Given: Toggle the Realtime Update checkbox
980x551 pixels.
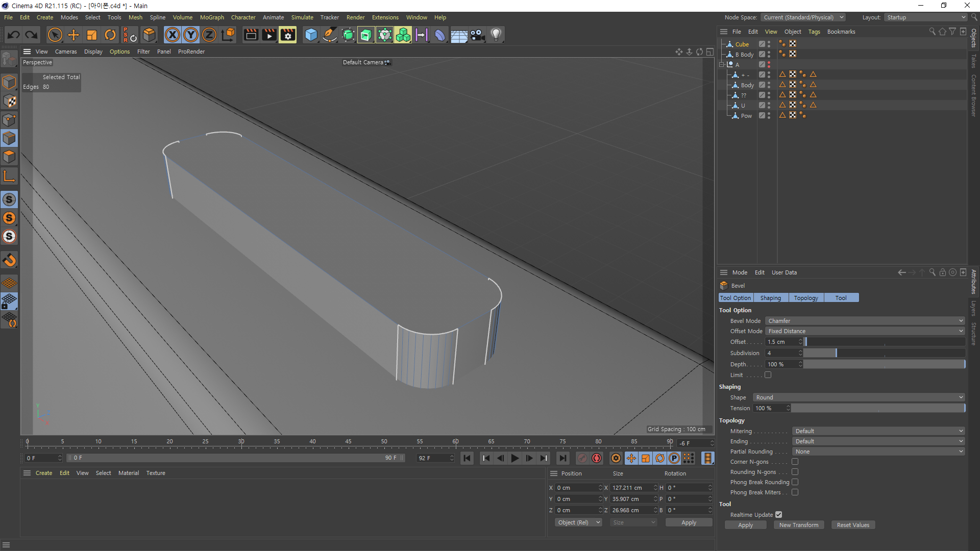Looking at the screenshot, I should [x=778, y=515].
